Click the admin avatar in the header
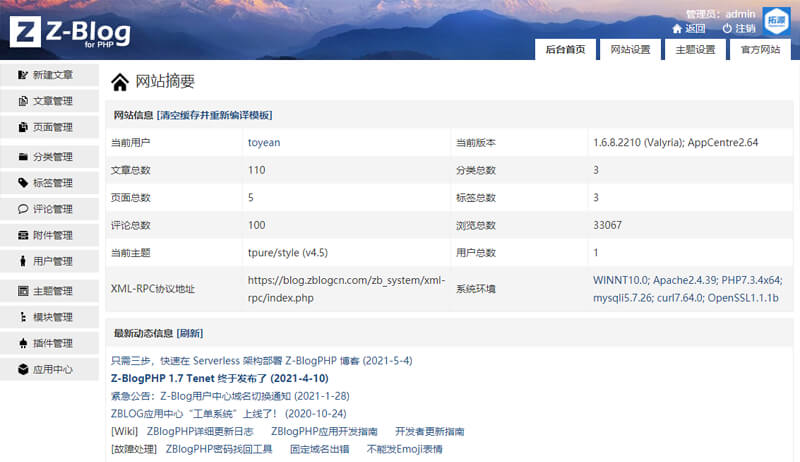The image size is (800, 462). click(x=776, y=21)
